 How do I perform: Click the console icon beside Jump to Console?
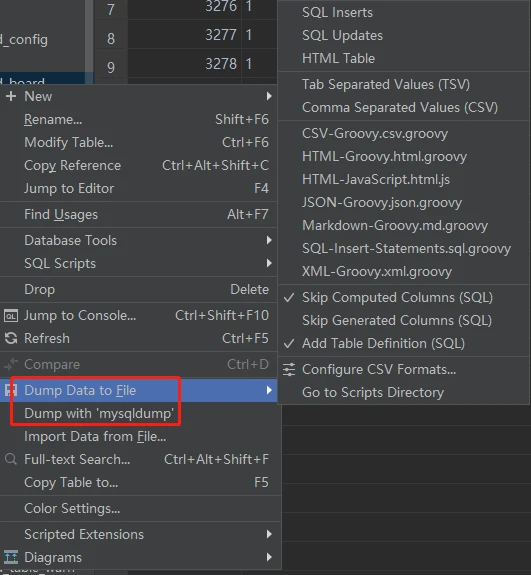click(x=11, y=315)
